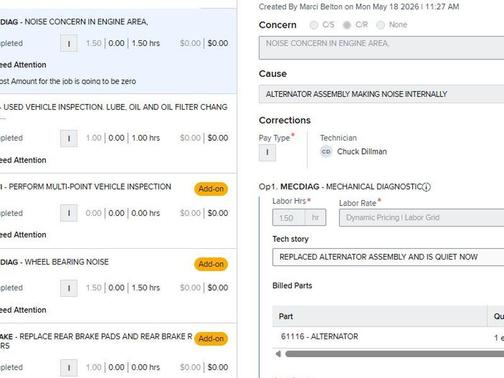The height and width of the screenshot is (378, 504).
Task: Open pay type box on MULTI-POINT INSPECTION job
Action: point(69,213)
